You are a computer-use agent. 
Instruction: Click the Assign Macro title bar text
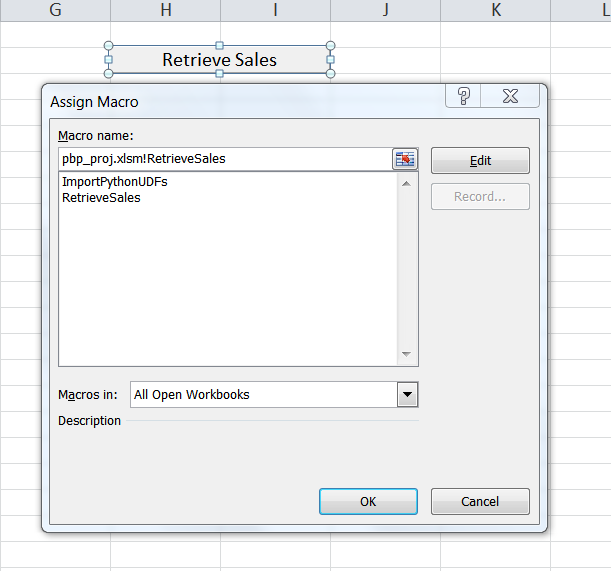click(94, 102)
